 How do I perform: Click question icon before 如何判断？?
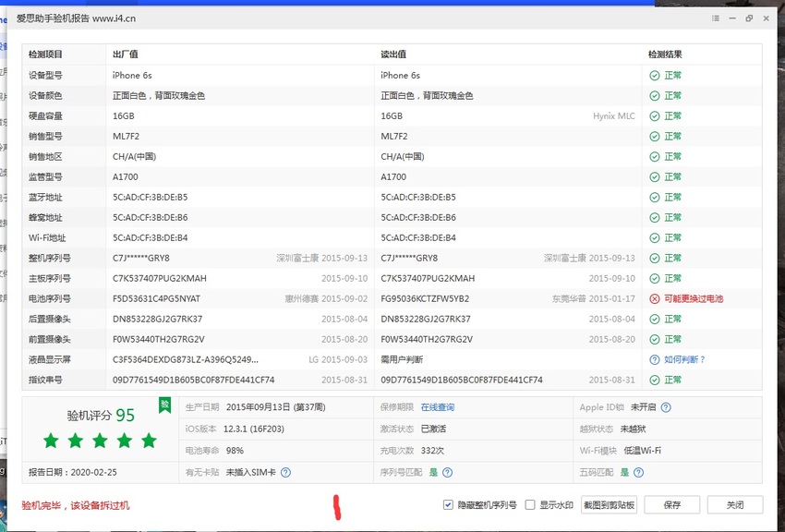pyautogui.click(x=655, y=360)
